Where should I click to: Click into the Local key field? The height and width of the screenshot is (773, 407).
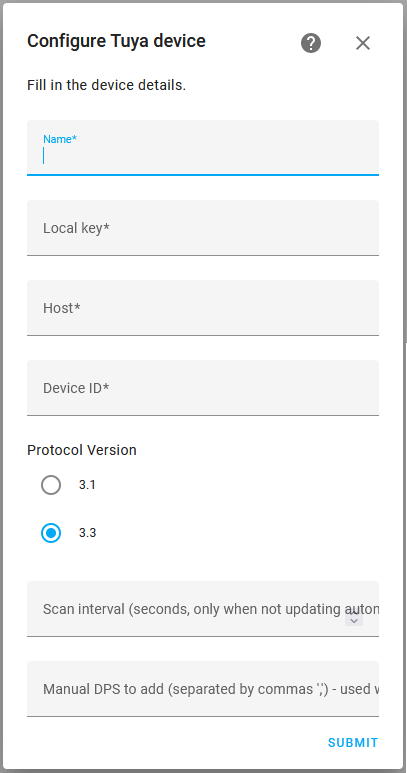pos(203,228)
